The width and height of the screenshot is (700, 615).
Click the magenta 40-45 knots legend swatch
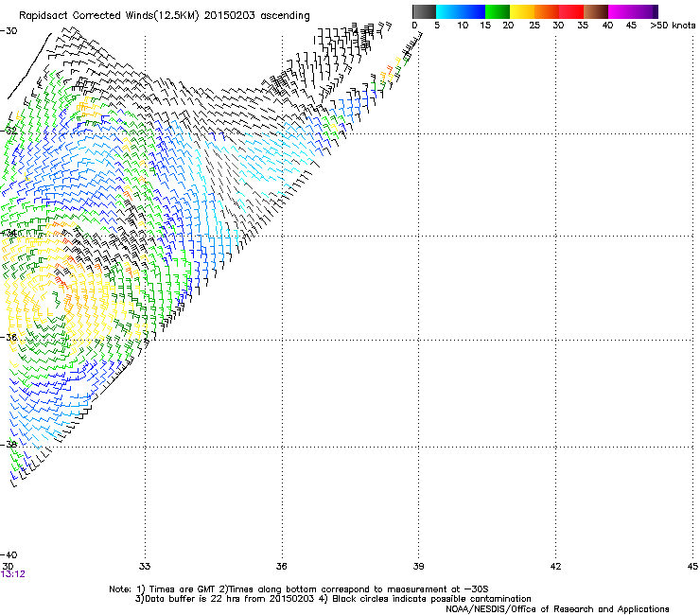click(621, 11)
